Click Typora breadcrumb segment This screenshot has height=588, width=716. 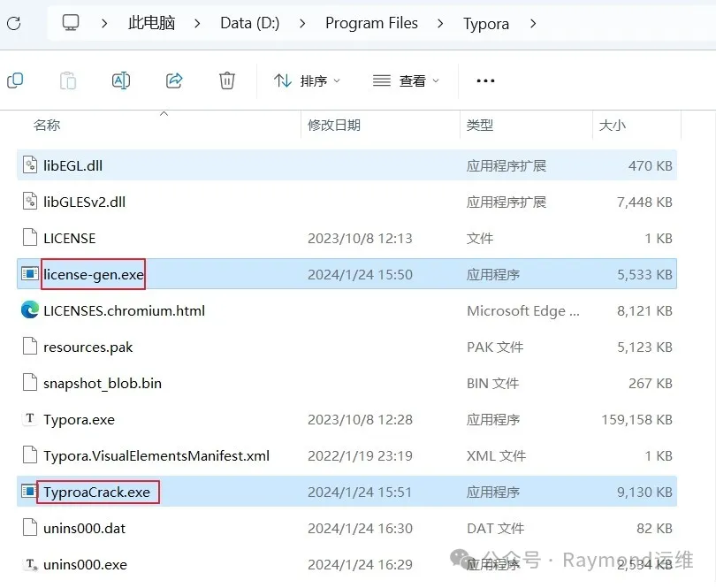486,23
